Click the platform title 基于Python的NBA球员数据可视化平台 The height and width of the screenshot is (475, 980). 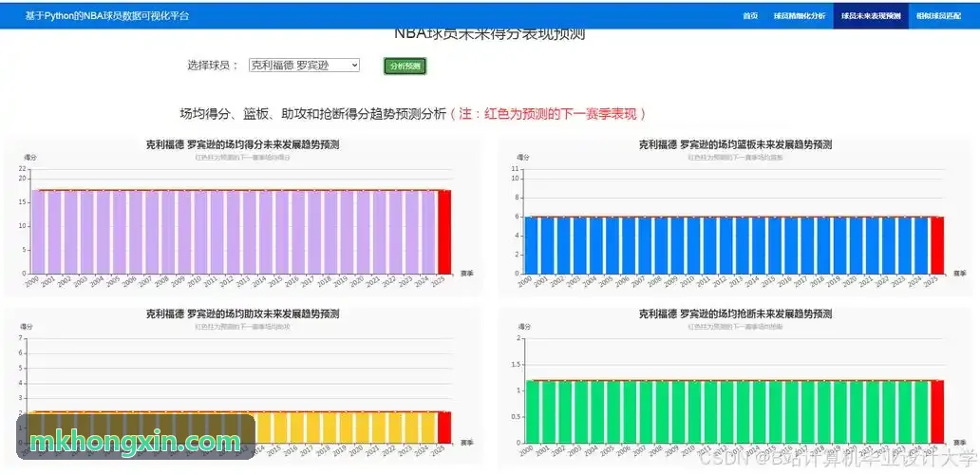coord(107,16)
